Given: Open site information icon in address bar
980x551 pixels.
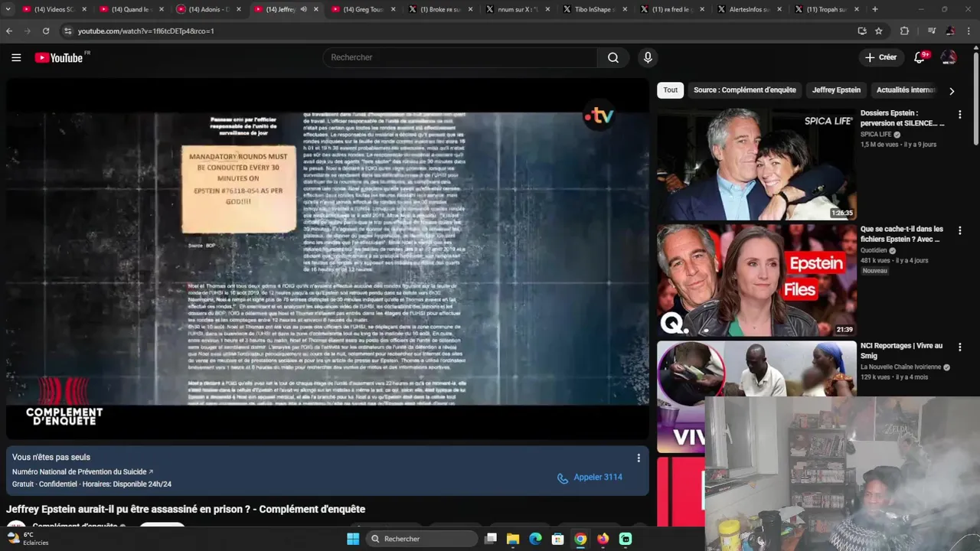Looking at the screenshot, I should tap(67, 31).
